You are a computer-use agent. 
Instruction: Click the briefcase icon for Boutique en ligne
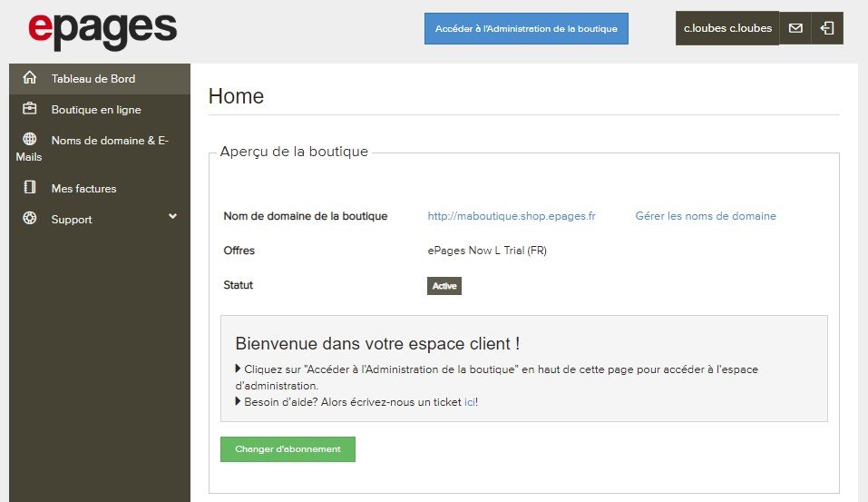[x=30, y=109]
